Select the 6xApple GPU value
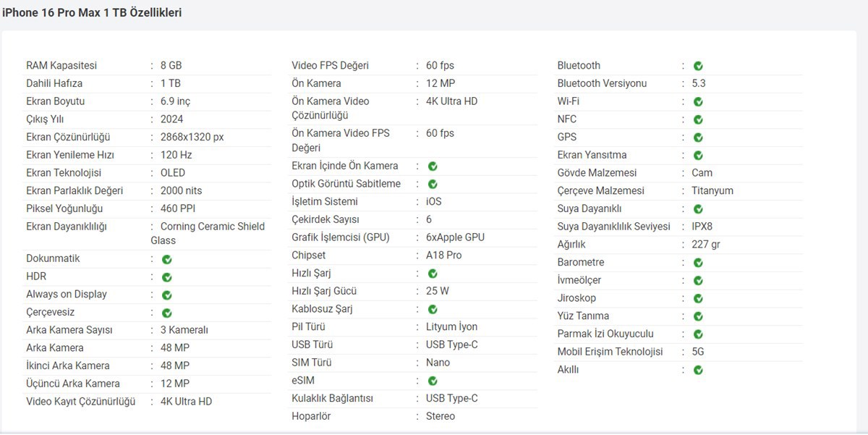Screen dimensions: 868x435 455,237
